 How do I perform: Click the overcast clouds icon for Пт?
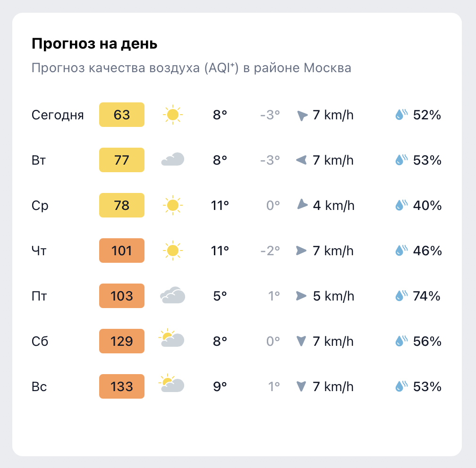coord(172,296)
